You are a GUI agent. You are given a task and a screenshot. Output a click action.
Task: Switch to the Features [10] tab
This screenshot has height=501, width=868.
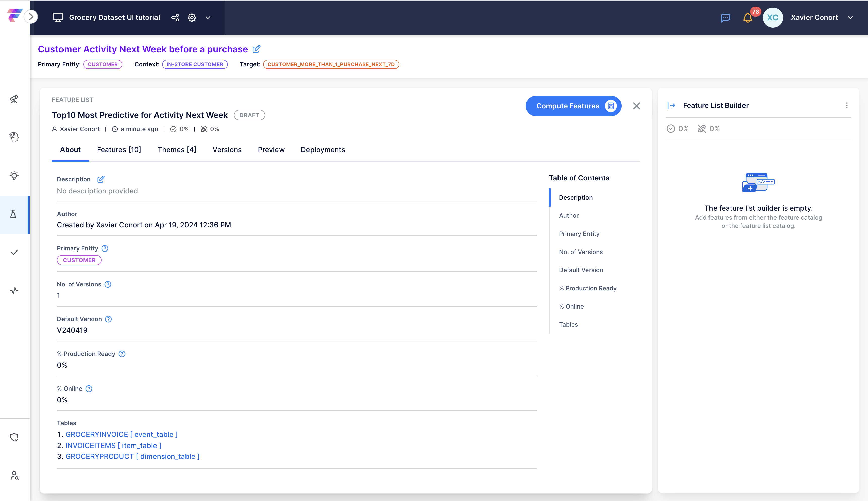tap(119, 150)
